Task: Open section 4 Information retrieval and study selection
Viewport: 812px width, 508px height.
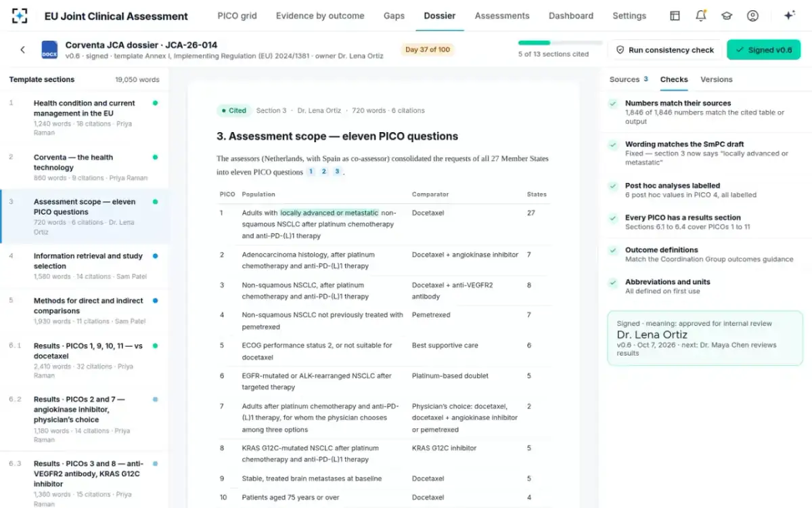Action: pyautogui.click(x=85, y=266)
